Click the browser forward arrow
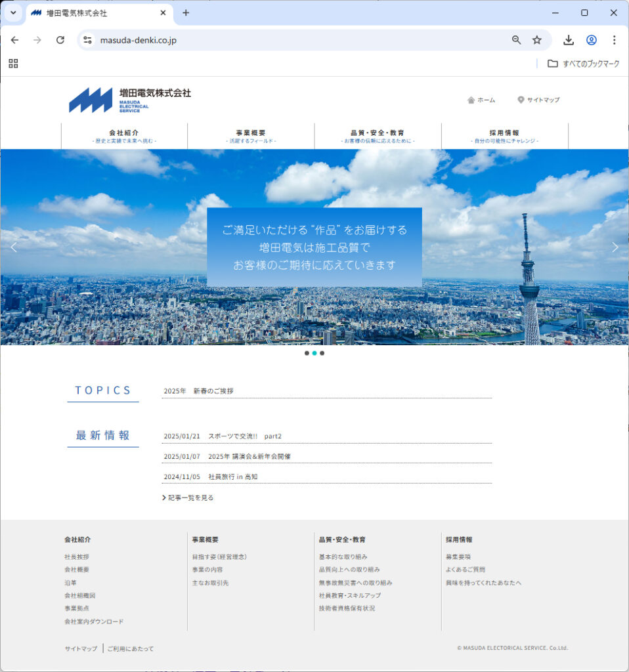This screenshot has width=629, height=672. click(x=37, y=40)
